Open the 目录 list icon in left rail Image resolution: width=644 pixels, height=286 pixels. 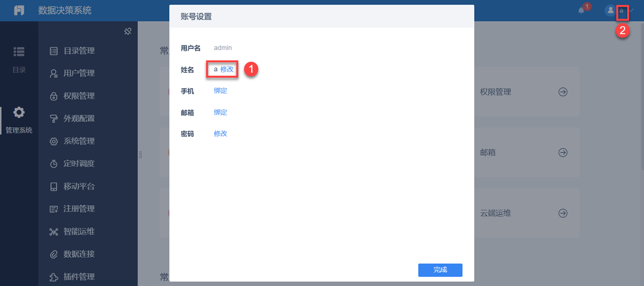coord(19,51)
